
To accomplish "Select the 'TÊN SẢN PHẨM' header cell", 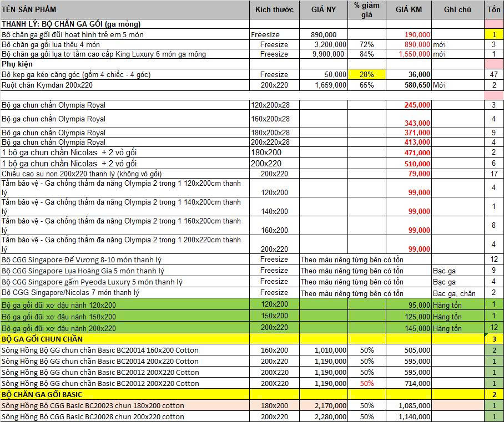I will (125, 9).
